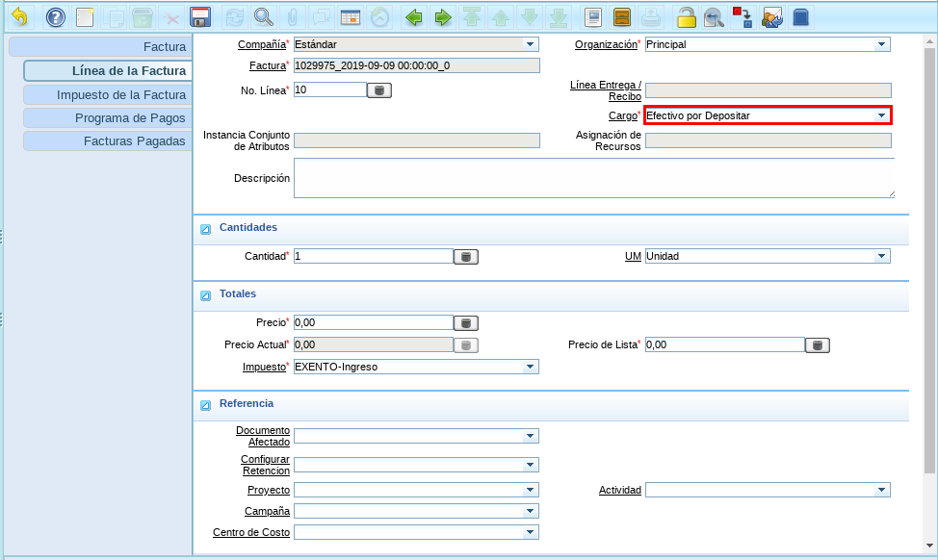
Task: Go to previous record with the green left arrow
Action: 413,17
